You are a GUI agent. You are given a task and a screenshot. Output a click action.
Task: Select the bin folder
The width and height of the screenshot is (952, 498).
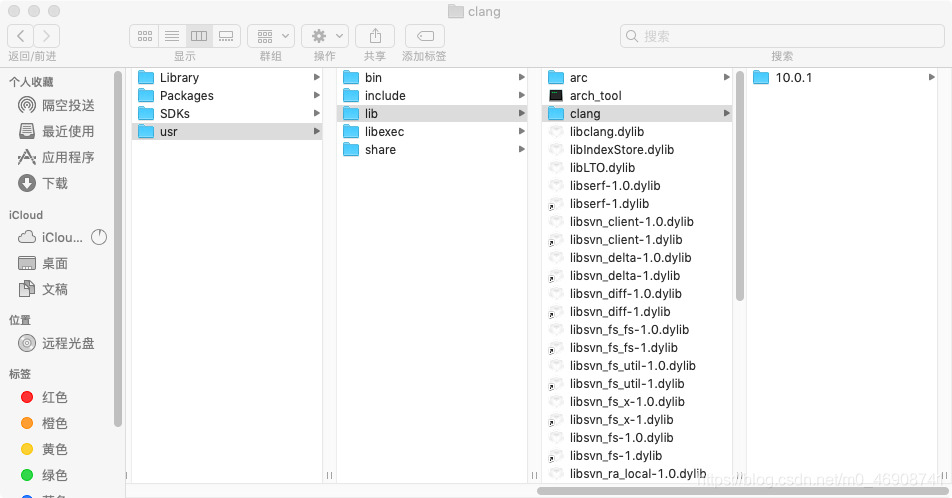pyautogui.click(x=432, y=78)
